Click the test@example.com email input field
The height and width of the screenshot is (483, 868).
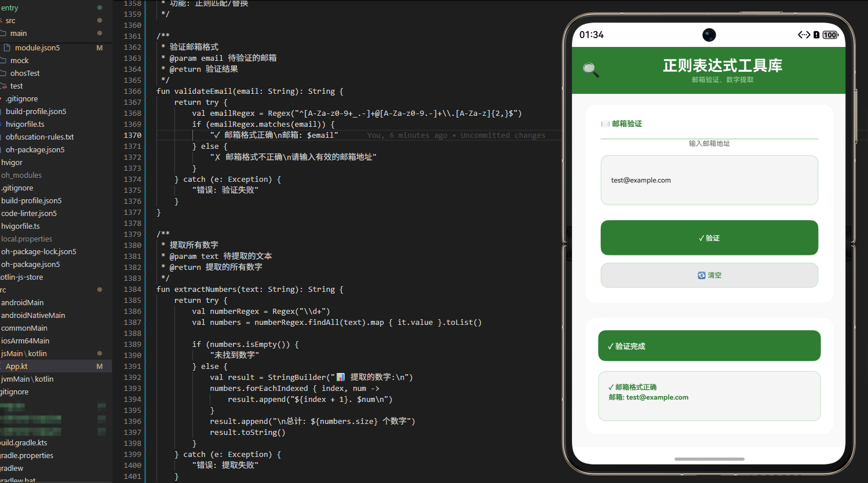pyautogui.click(x=709, y=180)
